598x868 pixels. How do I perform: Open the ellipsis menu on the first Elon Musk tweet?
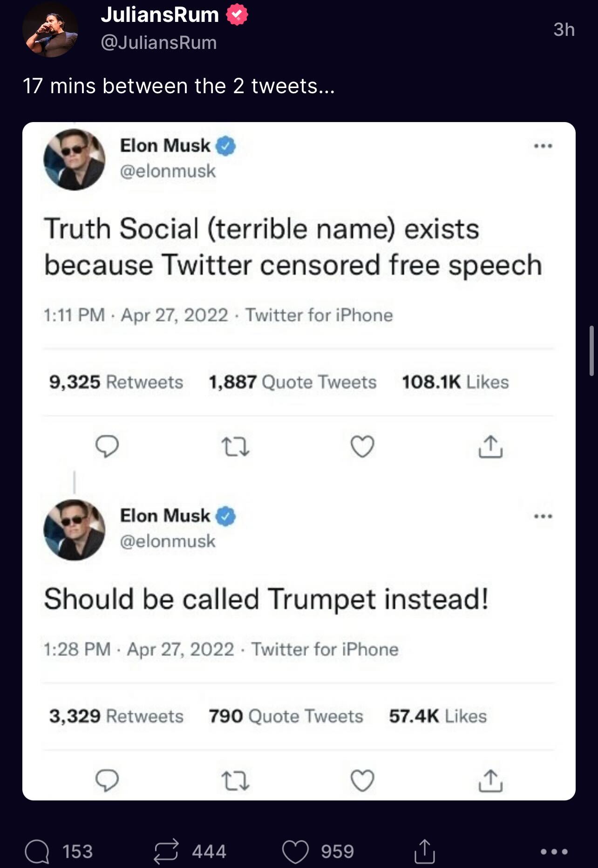click(543, 146)
